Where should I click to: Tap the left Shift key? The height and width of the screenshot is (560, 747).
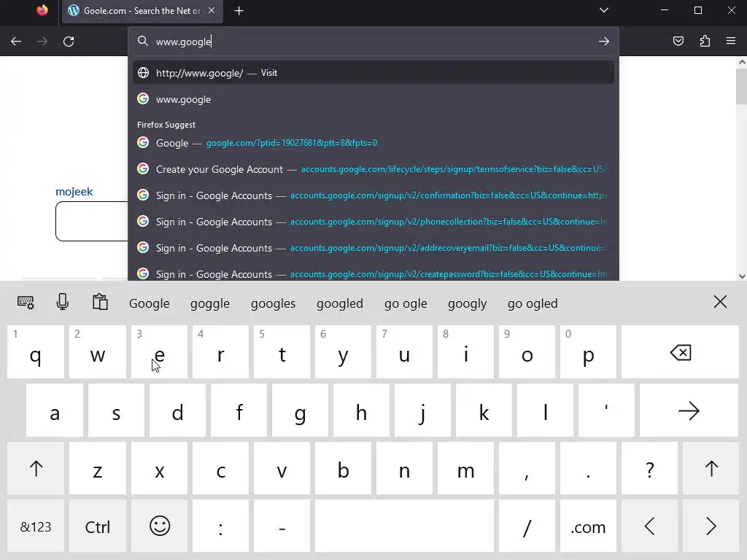36,469
